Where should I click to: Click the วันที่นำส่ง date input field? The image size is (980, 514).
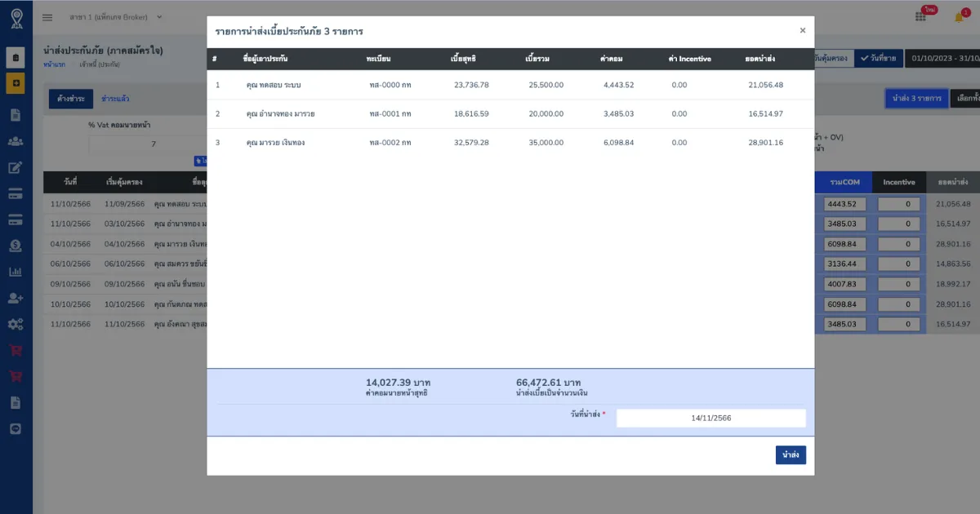pyautogui.click(x=710, y=418)
